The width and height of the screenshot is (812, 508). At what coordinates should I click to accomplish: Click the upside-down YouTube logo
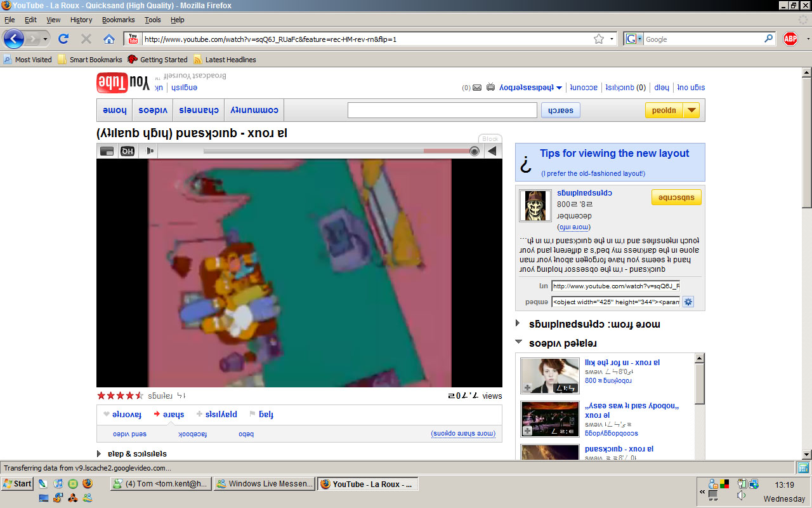[x=122, y=83]
